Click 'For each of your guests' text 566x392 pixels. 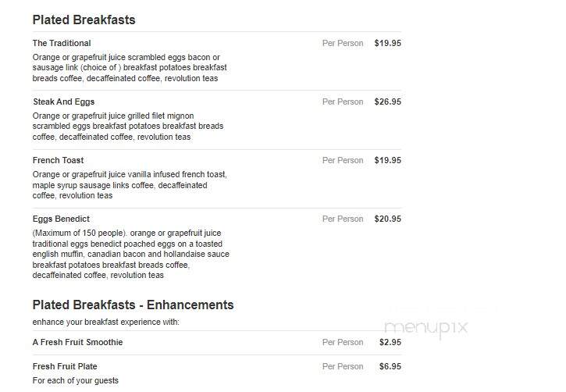click(x=76, y=380)
